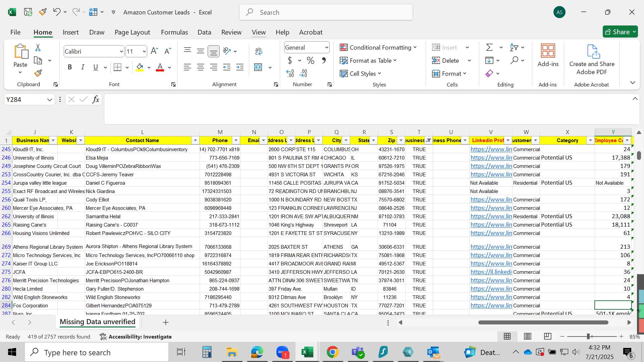Click the red Font Color swatch button
Image resolution: width=644 pixels, height=362 pixels.
pos(160,67)
